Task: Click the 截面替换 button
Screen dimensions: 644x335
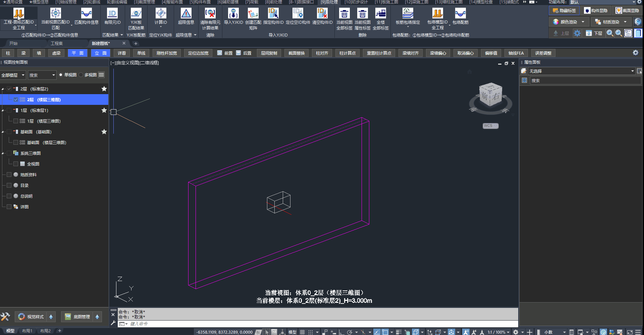Action: click(297, 53)
